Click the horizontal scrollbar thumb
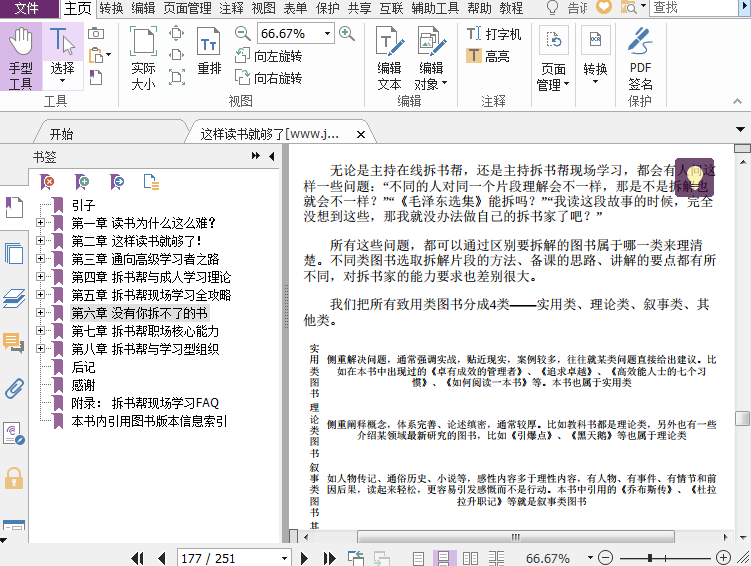Viewport: 751px width, 566px height. click(x=515, y=537)
